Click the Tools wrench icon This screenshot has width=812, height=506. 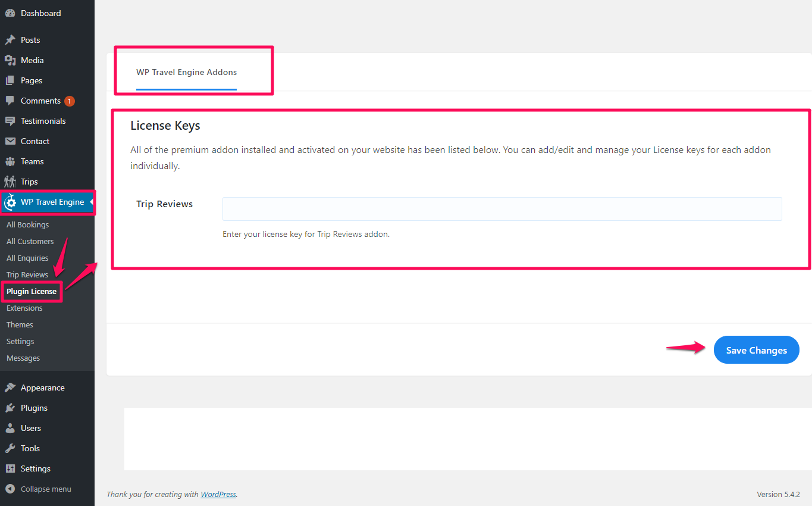pos(10,448)
